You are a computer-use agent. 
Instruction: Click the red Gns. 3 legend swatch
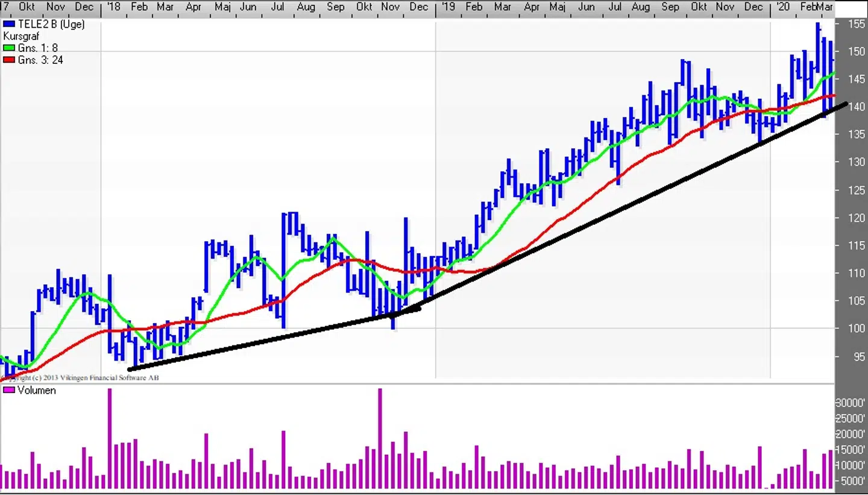click(x=8, y=60)
